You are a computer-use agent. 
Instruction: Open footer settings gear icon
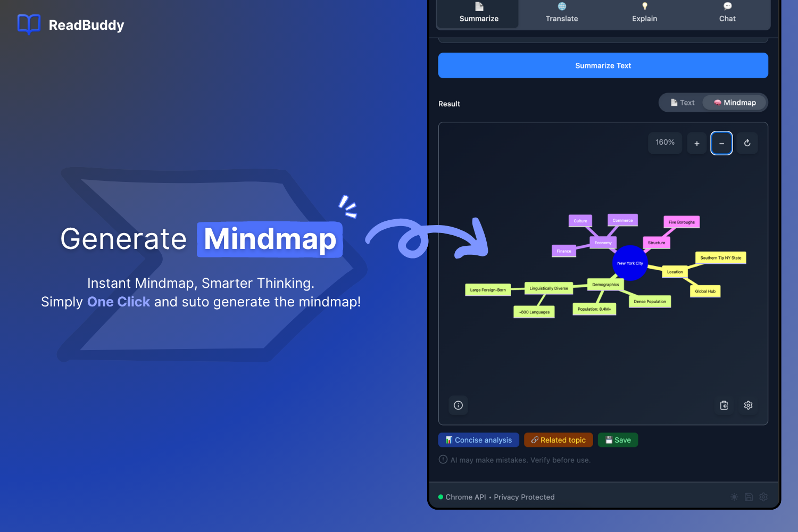[764, 497]
